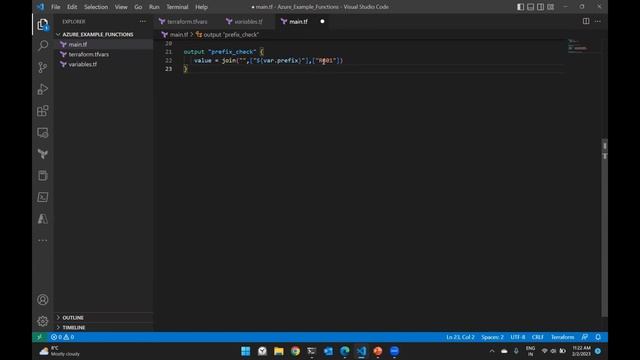Open Windows Start button on taskbar
This screenshot has height=360, width=640.
pyautogui.click(x=245, y=351)
